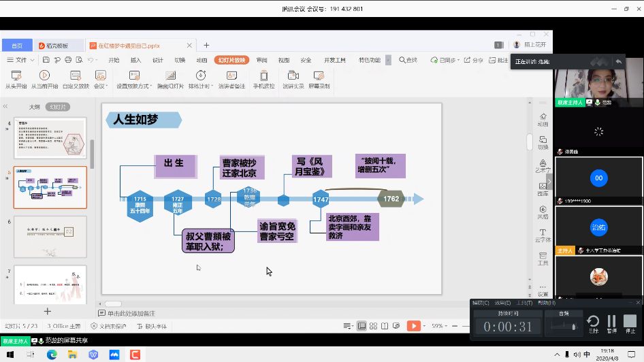The image size is (644, 362).
Task: Switch to slide sorter grid view
Action: 374,326
